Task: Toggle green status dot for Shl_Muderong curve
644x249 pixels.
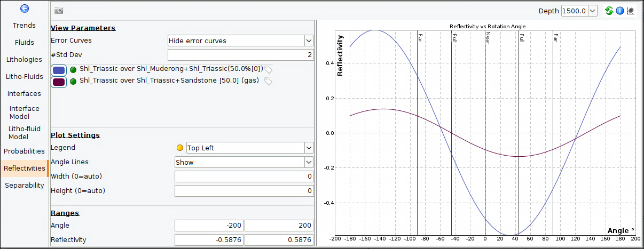Action: coord(73,69)
